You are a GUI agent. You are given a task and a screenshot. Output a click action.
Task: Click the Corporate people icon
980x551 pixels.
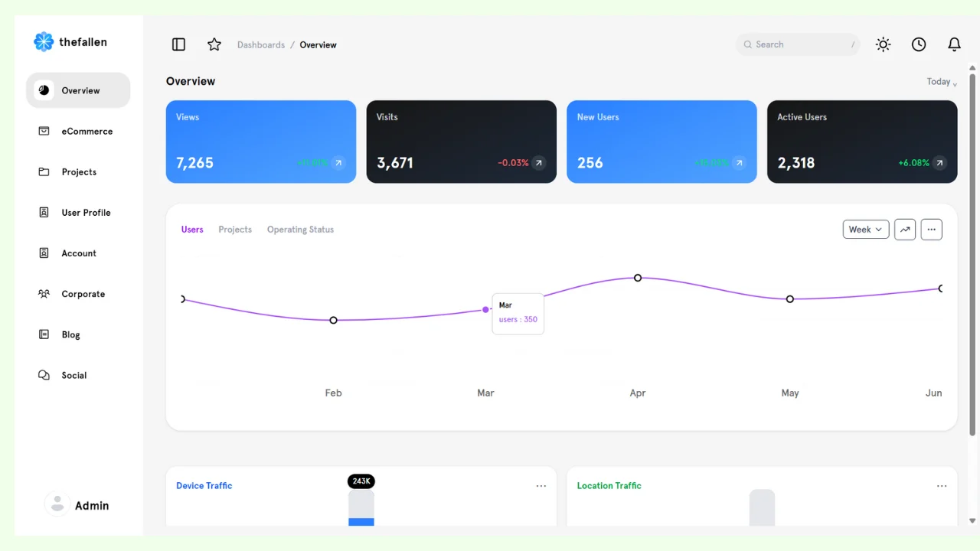point(44,293)
